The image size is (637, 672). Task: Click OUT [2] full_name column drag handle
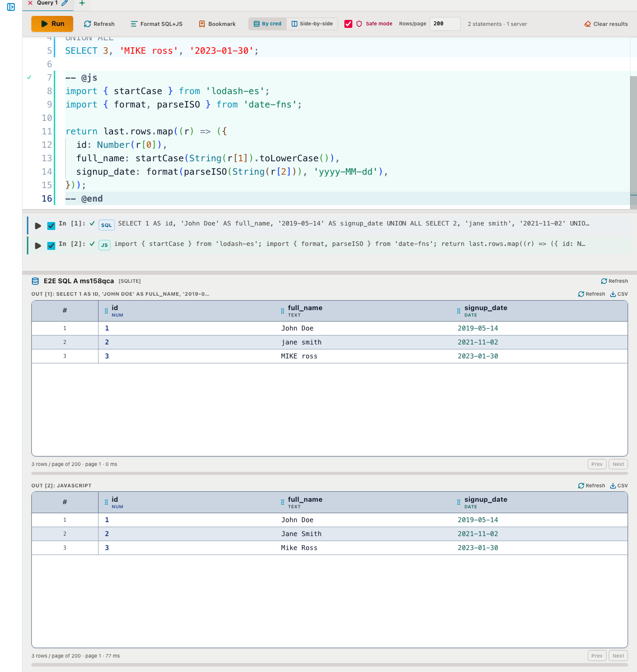pyautogui.click(x=283, y=503)
